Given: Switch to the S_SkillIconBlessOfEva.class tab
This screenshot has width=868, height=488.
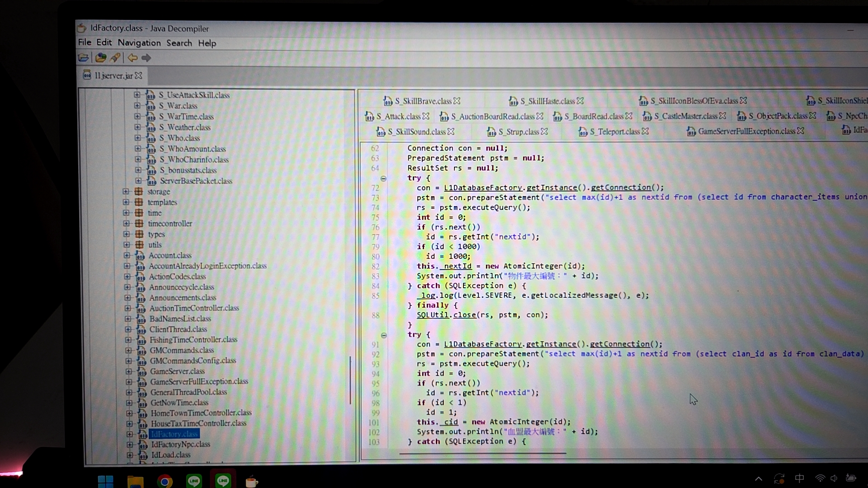Looking at the screenshot, I should 694,101.
